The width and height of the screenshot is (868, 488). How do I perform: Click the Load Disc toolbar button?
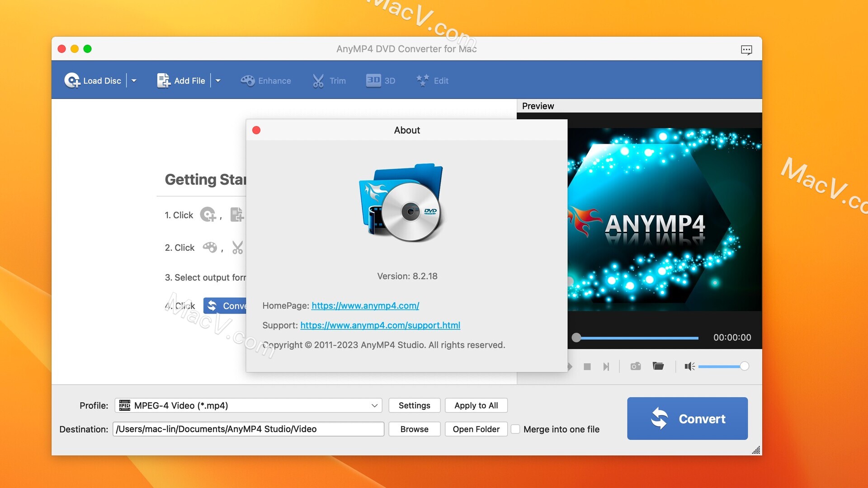pos(93,80)
